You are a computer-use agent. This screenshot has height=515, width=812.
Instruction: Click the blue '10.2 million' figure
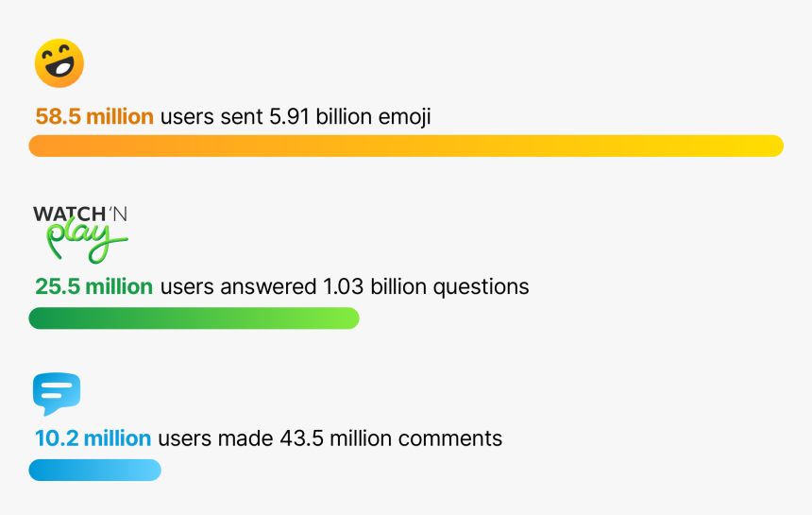pos(93,438)
